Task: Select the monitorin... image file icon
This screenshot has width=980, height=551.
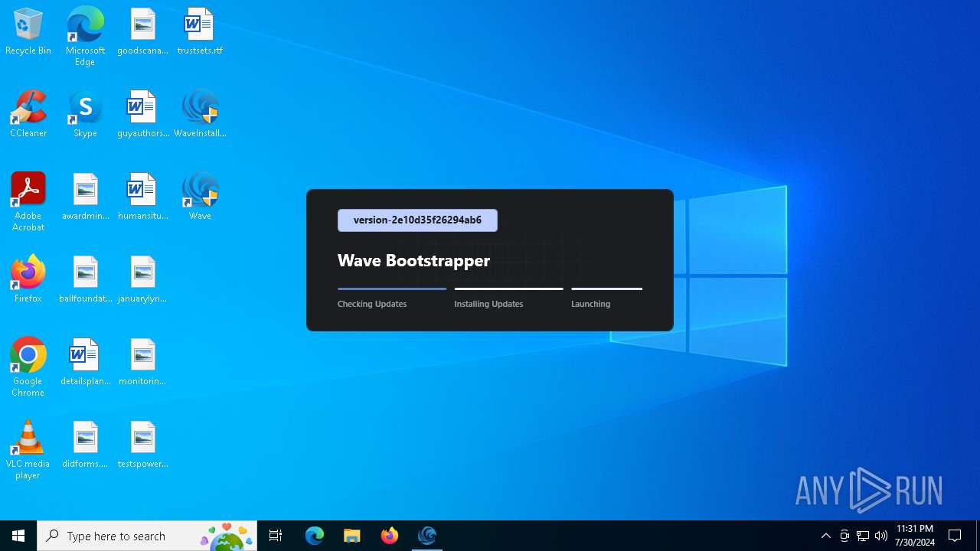Action: [142, 363]
